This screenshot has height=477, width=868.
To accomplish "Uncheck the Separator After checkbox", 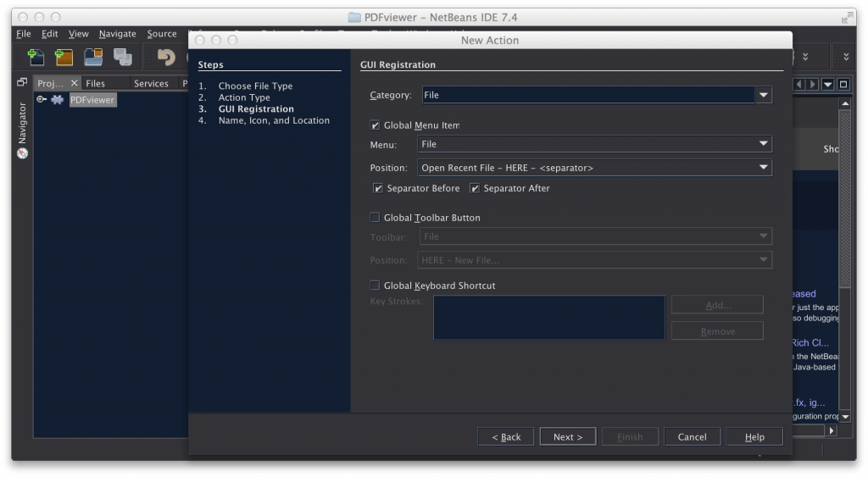I will pos(475,189).
